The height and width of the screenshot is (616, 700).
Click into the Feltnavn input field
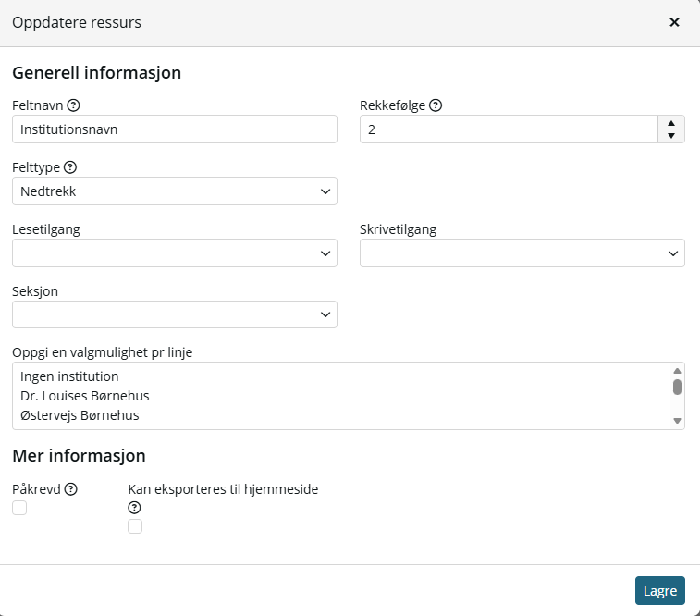point(175,129)
